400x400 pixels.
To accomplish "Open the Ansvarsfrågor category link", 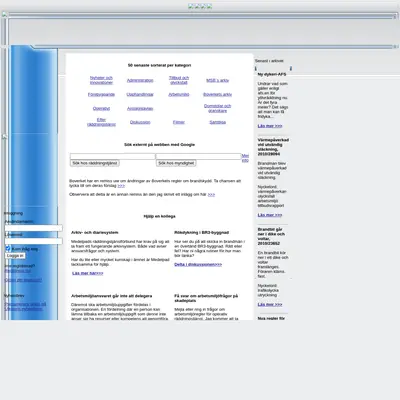I will click(x=140, y=108).
